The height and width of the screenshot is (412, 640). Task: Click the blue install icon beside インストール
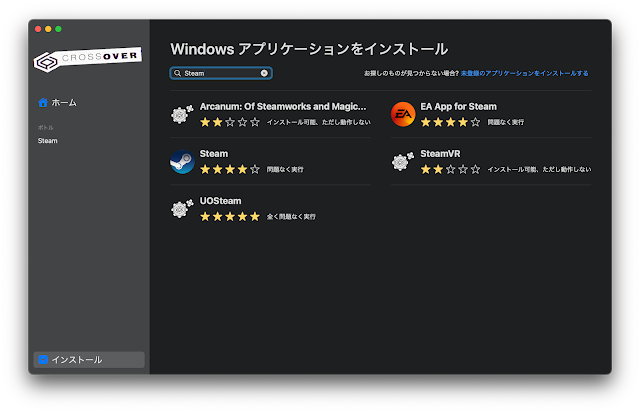[43, 360]
